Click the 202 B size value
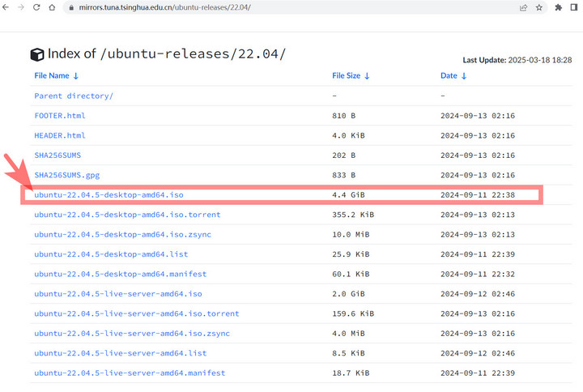The height and width of the screenshot is (392, 583). pos(344,155)
